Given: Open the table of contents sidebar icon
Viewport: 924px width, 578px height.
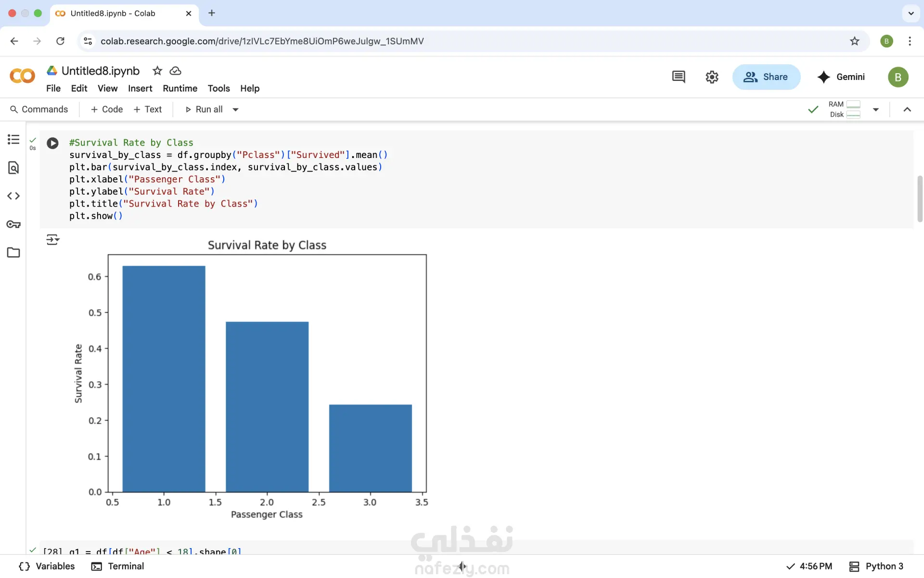Looking at the screenshot, I should pyautogui.click(x=13, y=140).
